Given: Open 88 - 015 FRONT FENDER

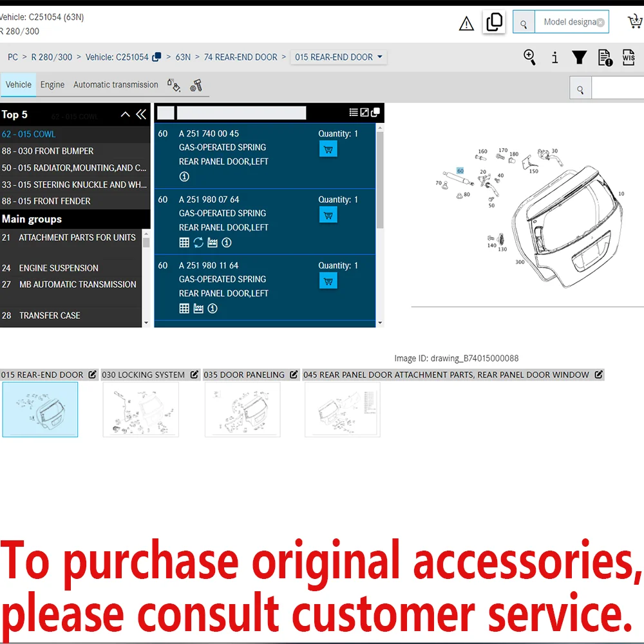Looking at the screenshot, I should tap(75, 201).
